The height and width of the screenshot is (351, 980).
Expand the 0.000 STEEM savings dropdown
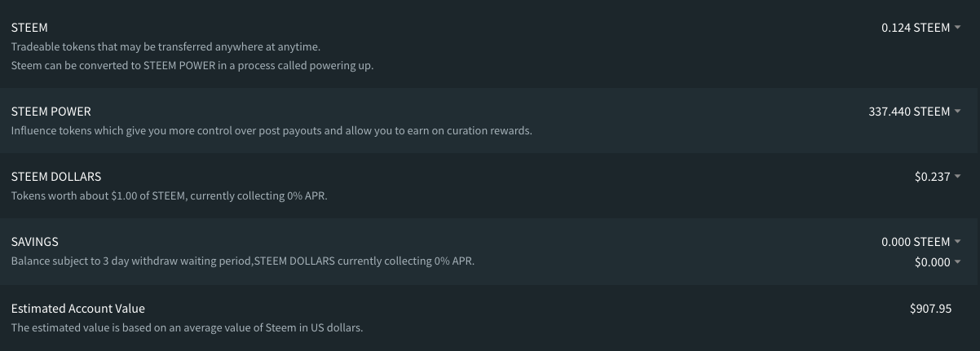tap(916, 242)
